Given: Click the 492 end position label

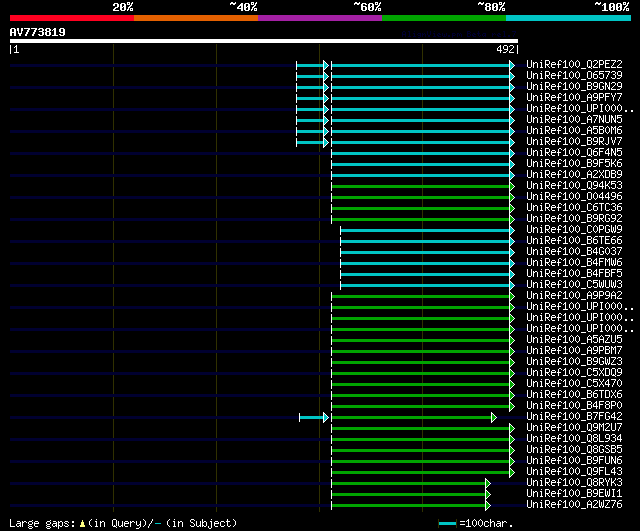Looking at the screenshot, I should point(505,49).
